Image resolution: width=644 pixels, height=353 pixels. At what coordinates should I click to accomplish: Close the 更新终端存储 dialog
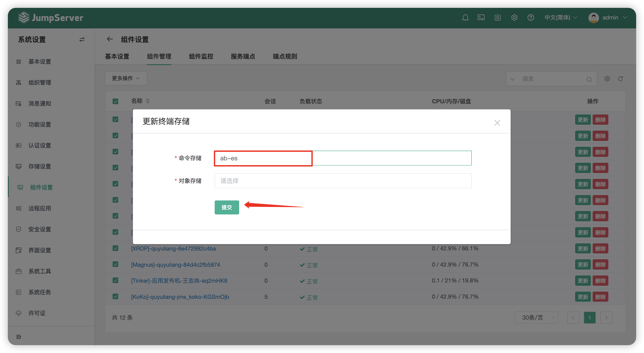(497, 123)
